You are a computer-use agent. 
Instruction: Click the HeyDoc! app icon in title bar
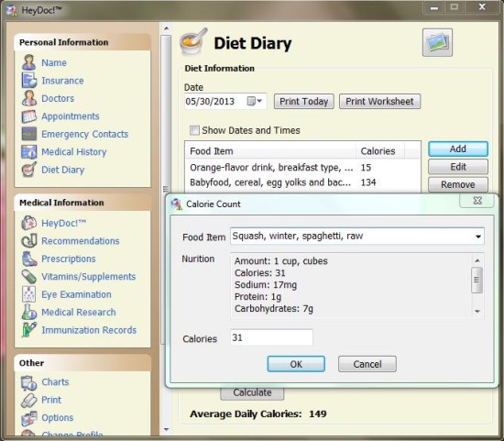point(12,10)
